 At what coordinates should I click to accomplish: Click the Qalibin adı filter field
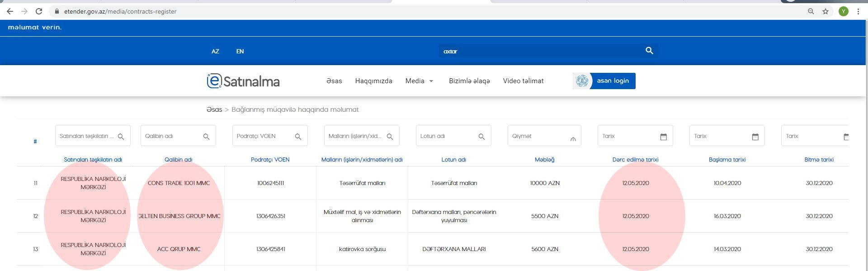[178, 136]
